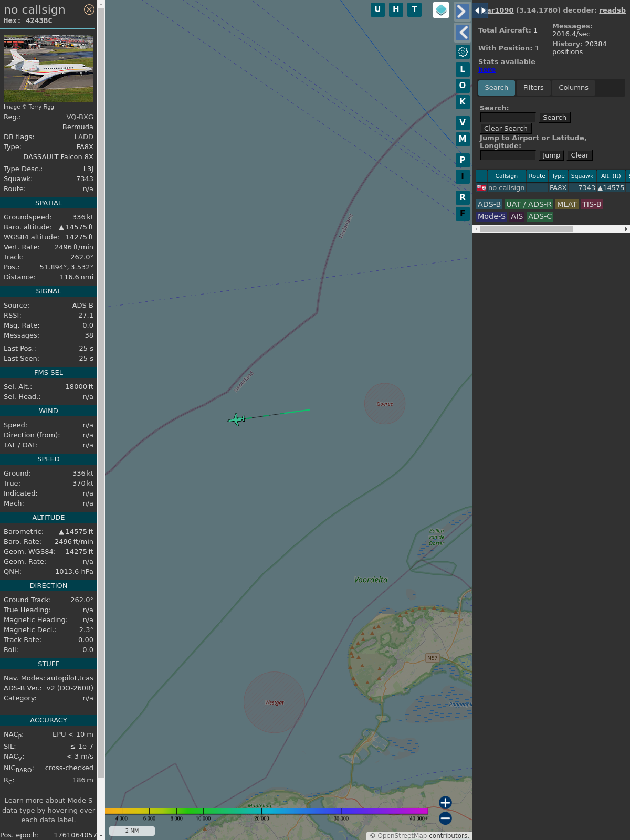Open the LADD database flag link
Image resolution: width=630 pixels, height=840 pixels.
coord(83,137)
